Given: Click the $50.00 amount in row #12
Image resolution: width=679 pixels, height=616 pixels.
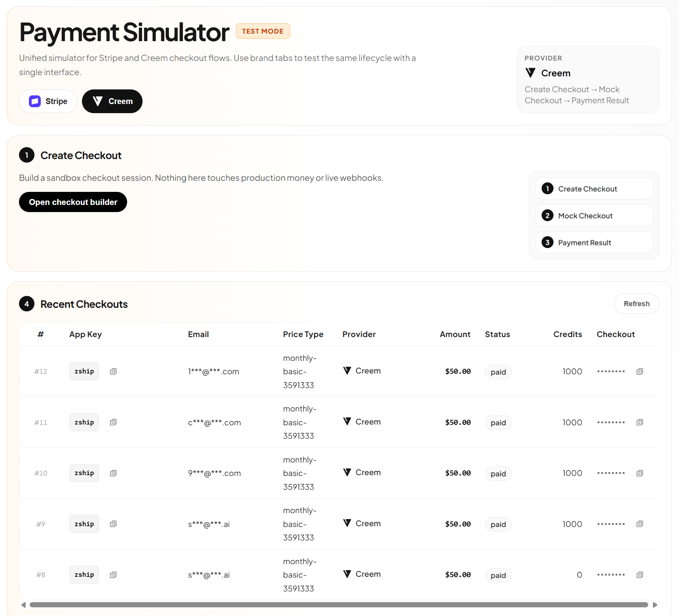Looking at the screenshot, I should pos(458,371).
